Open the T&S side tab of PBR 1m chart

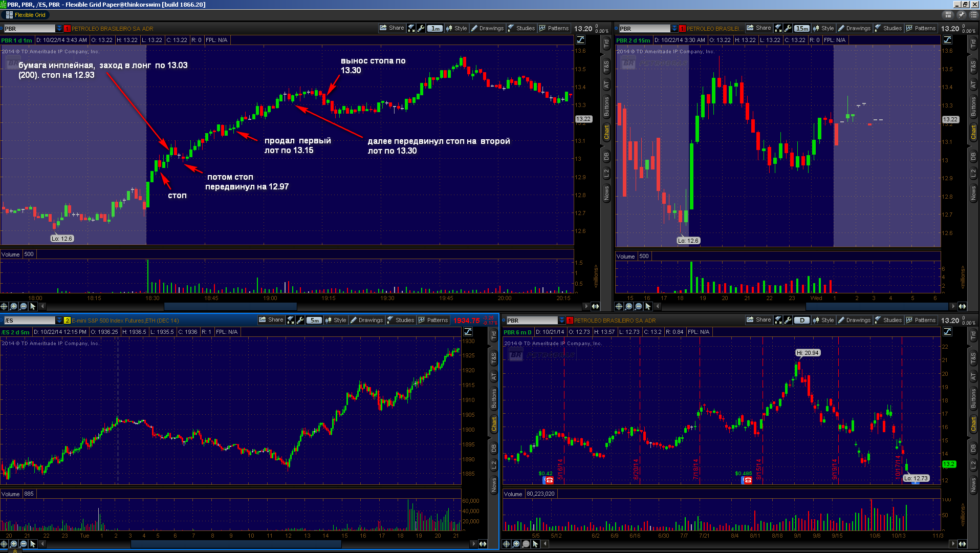pos(606,66)
